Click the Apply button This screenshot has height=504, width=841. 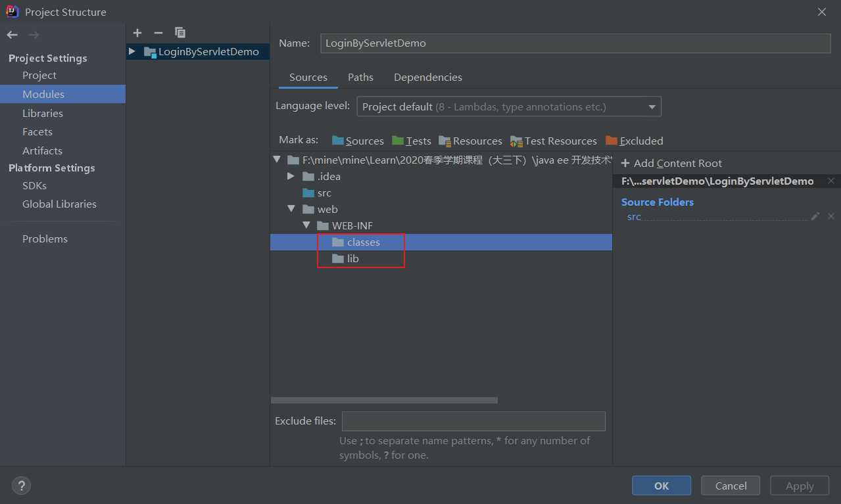[x=800, y=486]
